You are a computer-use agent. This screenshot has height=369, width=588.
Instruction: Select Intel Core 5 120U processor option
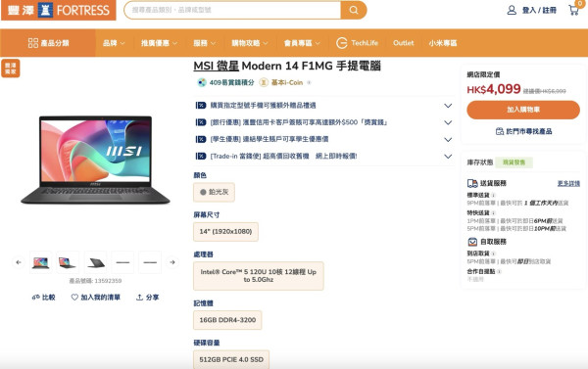click(259, 276)
